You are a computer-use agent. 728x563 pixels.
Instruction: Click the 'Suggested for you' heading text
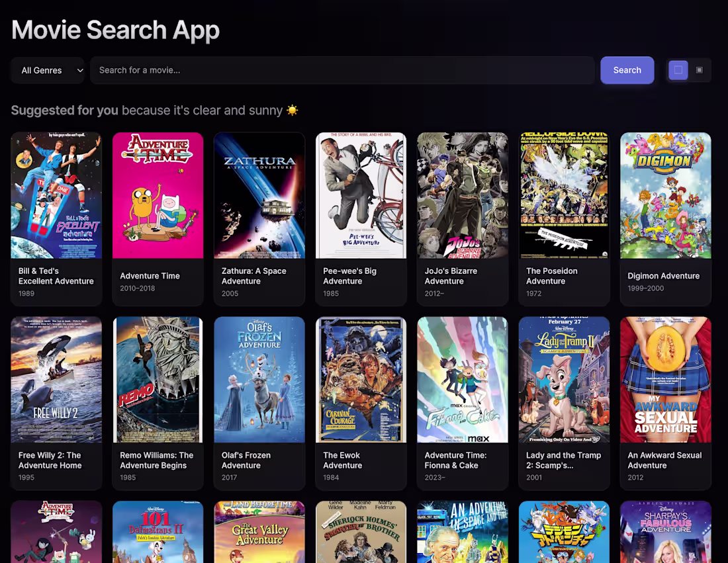65,110
